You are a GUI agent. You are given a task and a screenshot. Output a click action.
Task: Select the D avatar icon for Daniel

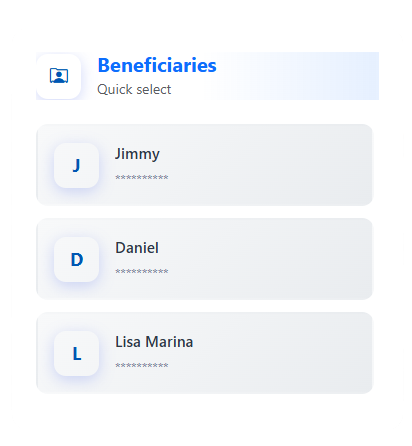tap(77, 259)
